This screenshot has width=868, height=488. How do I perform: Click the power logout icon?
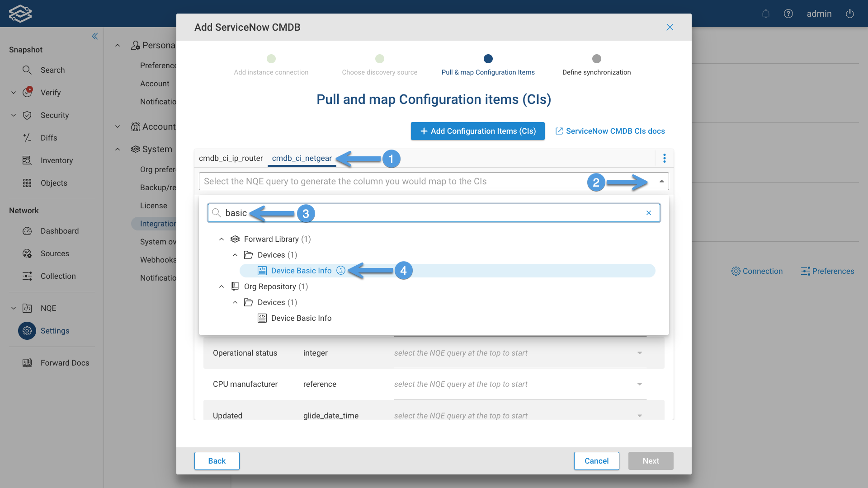849,14
